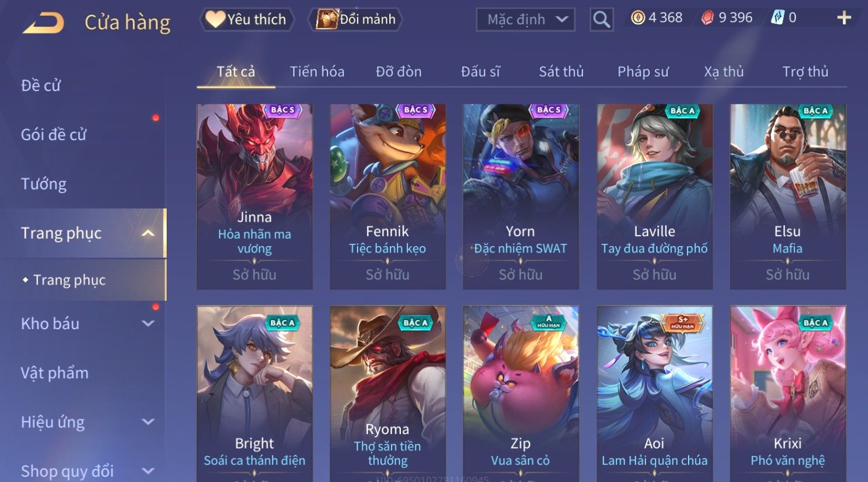Expand the Kho báu sidebar section
The image size is (868, 482).
pos(148,323)
